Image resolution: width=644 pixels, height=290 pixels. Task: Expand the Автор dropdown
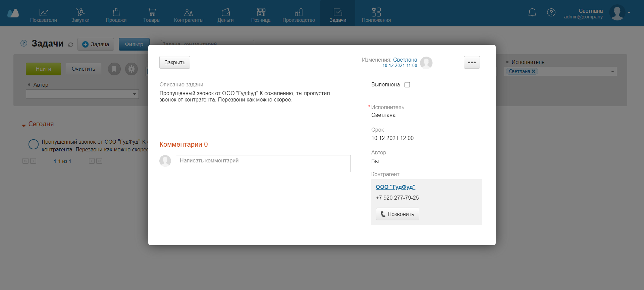pyautogui.click(x=134, y=94)
